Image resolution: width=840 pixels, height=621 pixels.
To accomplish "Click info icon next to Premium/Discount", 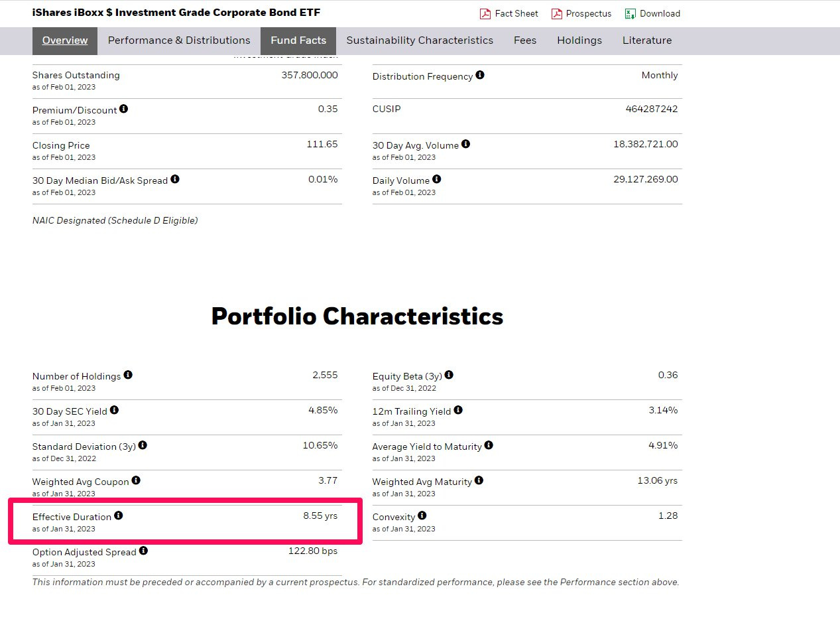I will click(x=124, y=109).
